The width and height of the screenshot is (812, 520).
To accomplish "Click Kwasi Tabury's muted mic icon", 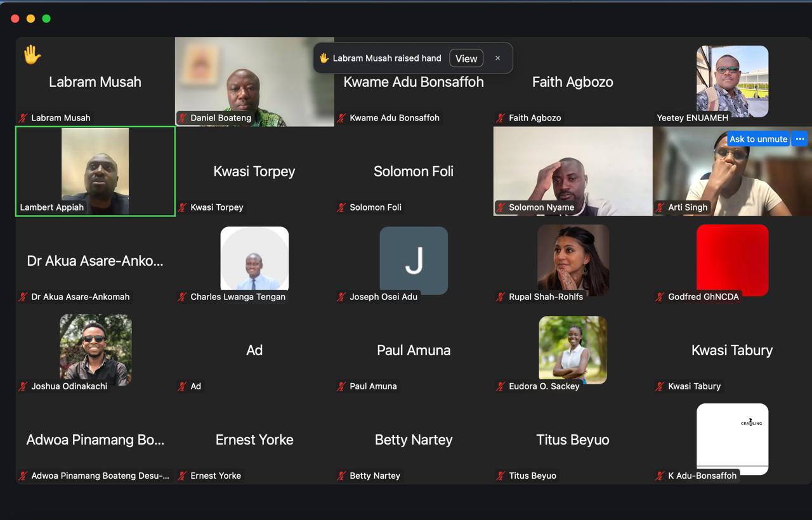I will click(x=660, y=386).
